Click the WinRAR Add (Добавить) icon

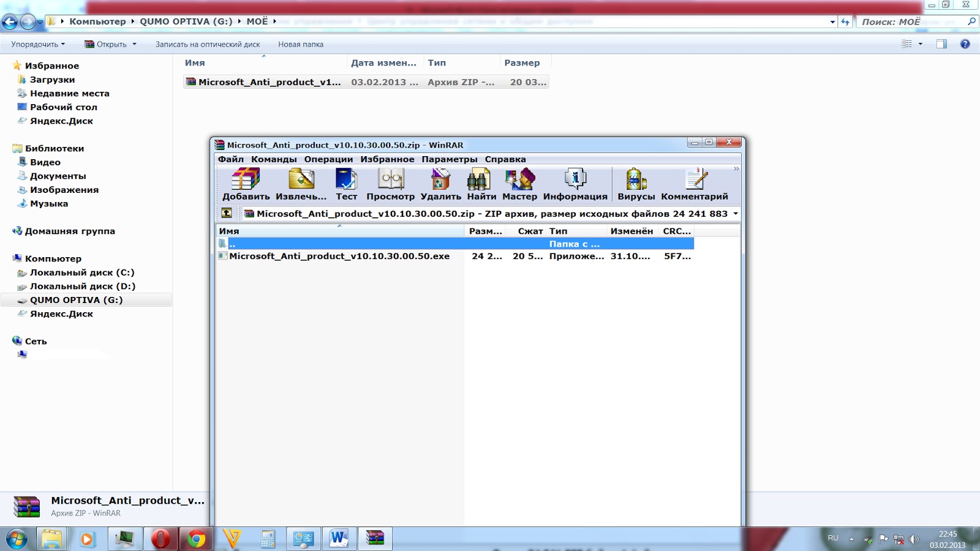[x=246, y=184]
